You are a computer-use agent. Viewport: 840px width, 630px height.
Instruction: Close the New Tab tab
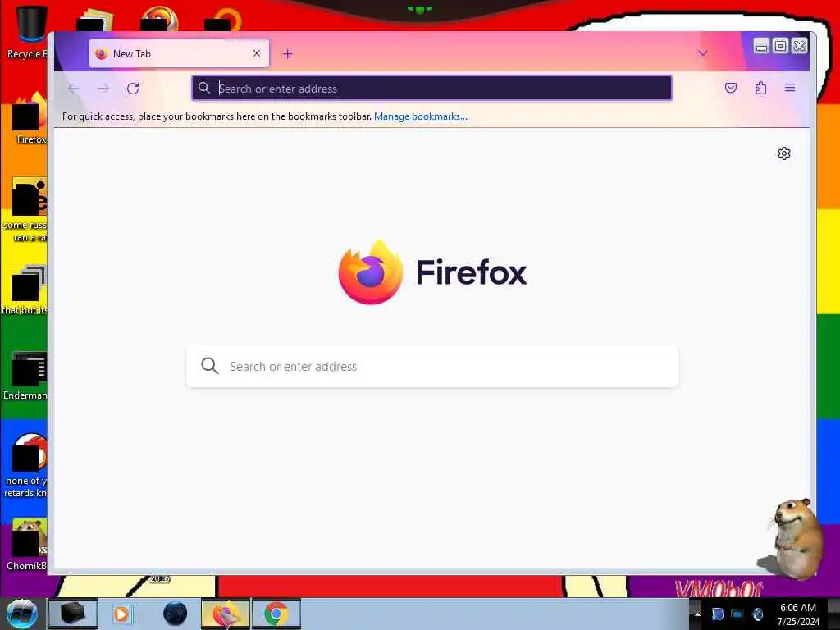257,53
